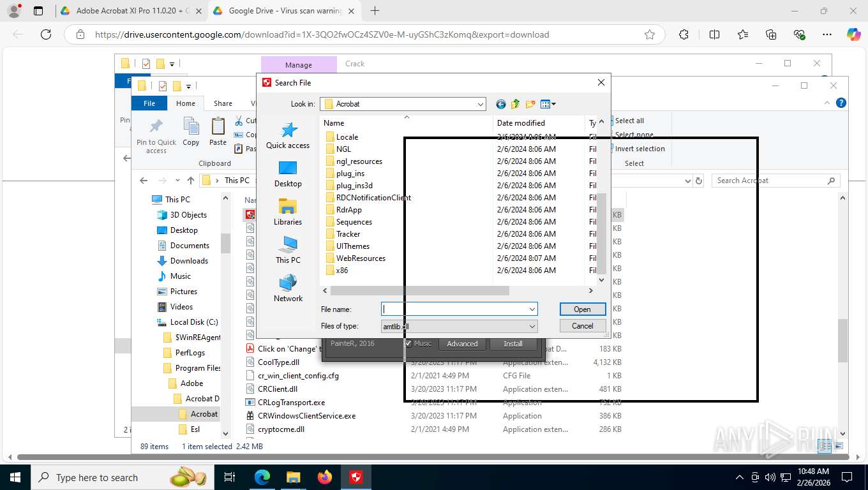Open the File name combo box arrow
This screenshot has width=868, height=490.
click(x=532, y=309)
